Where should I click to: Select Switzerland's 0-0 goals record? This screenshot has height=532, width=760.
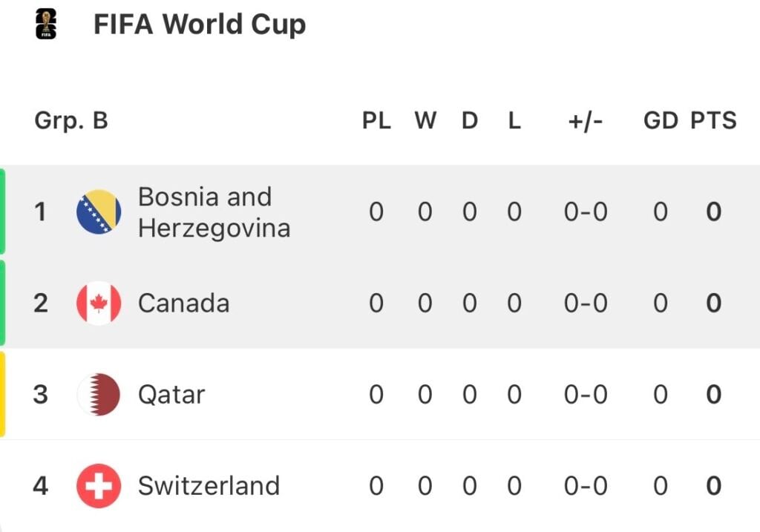(586, 486)
